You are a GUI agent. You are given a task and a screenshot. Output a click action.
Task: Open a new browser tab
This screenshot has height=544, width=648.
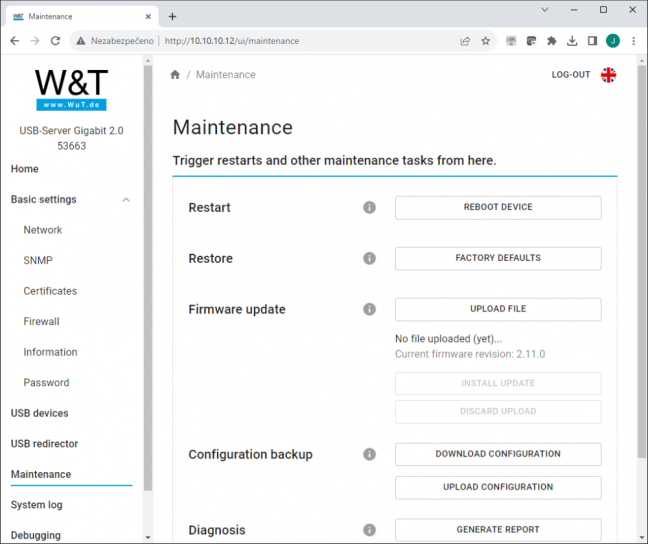point(172,17)
